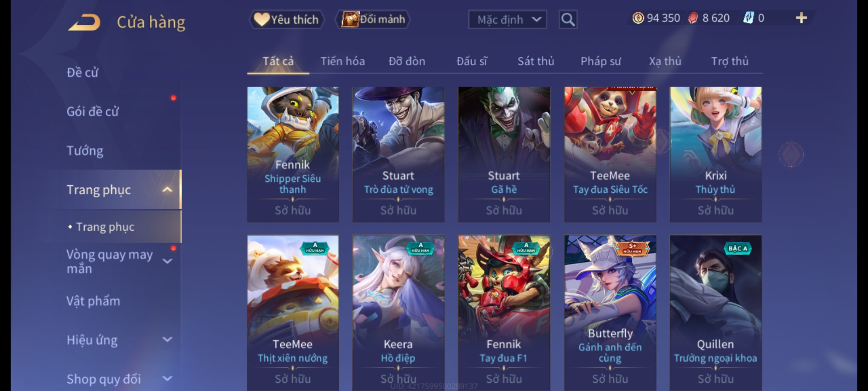Open the Mặc định sort dropdown
The width and height of the screenshot is (868, 391).
pos(507,20)
